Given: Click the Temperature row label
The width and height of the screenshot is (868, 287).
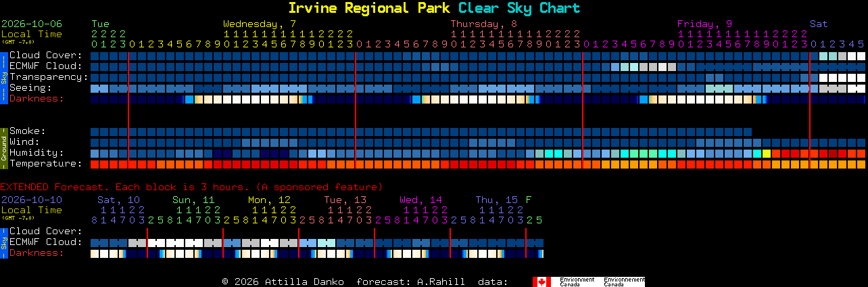Looking at the screenshot, I should (46, 164).
